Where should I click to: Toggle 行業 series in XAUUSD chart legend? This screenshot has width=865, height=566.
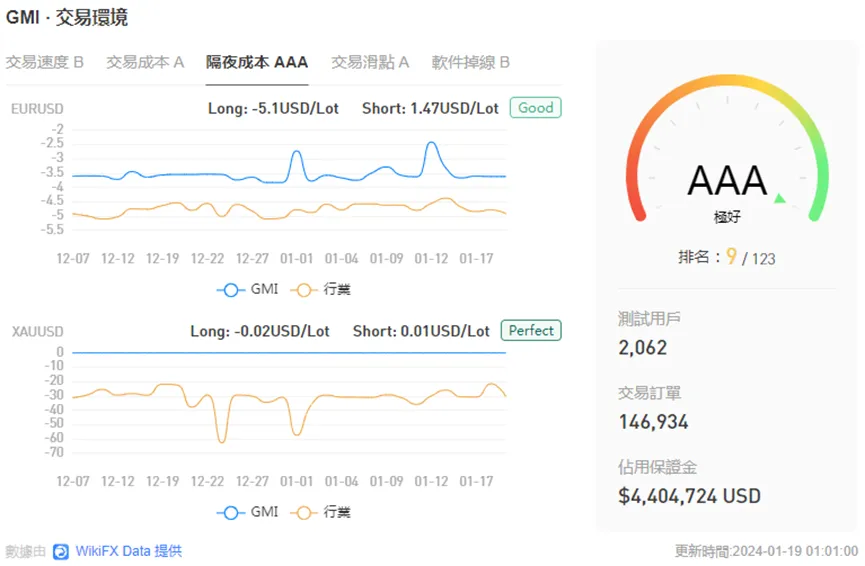[x=323, y=512]
